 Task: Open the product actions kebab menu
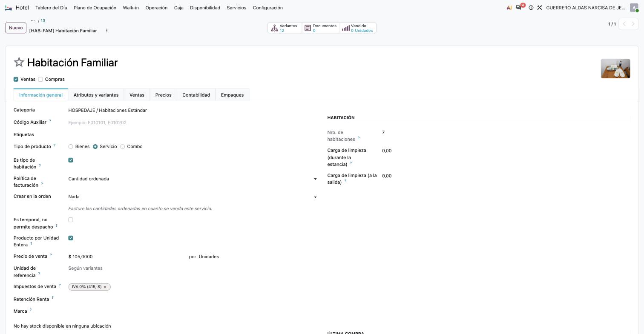pos(107,31)
